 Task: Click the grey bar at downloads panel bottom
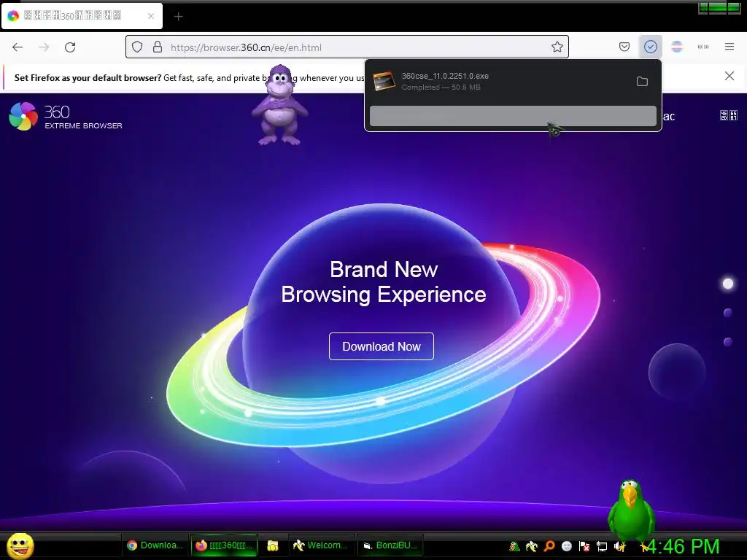(513, 116)
